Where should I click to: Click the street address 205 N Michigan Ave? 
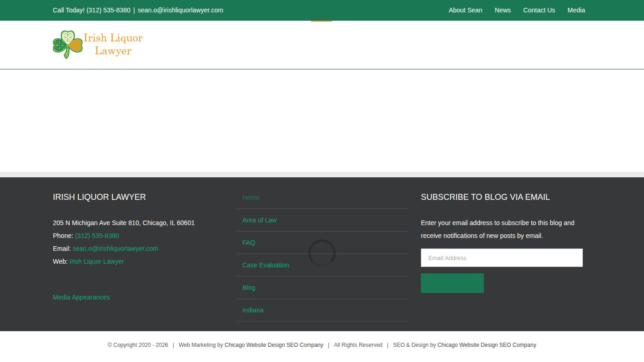point(124,223)
